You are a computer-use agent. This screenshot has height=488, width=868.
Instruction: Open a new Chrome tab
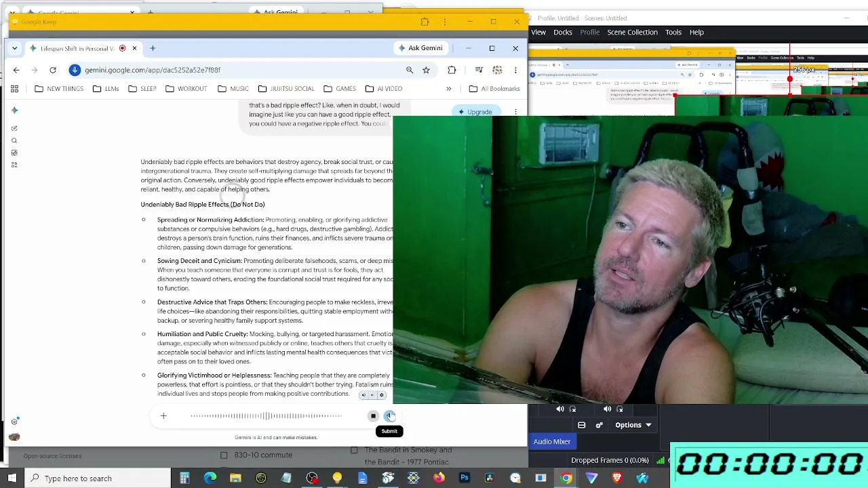coord(153,48)
